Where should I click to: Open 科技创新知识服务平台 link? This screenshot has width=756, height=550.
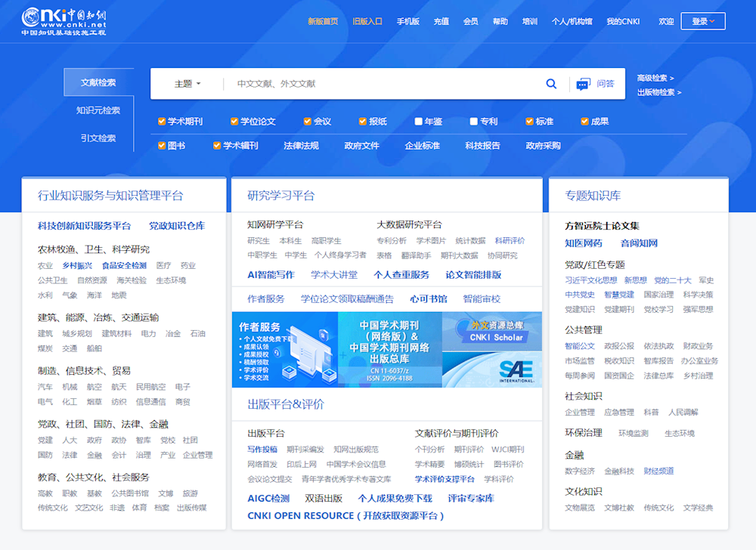point(85,226)
